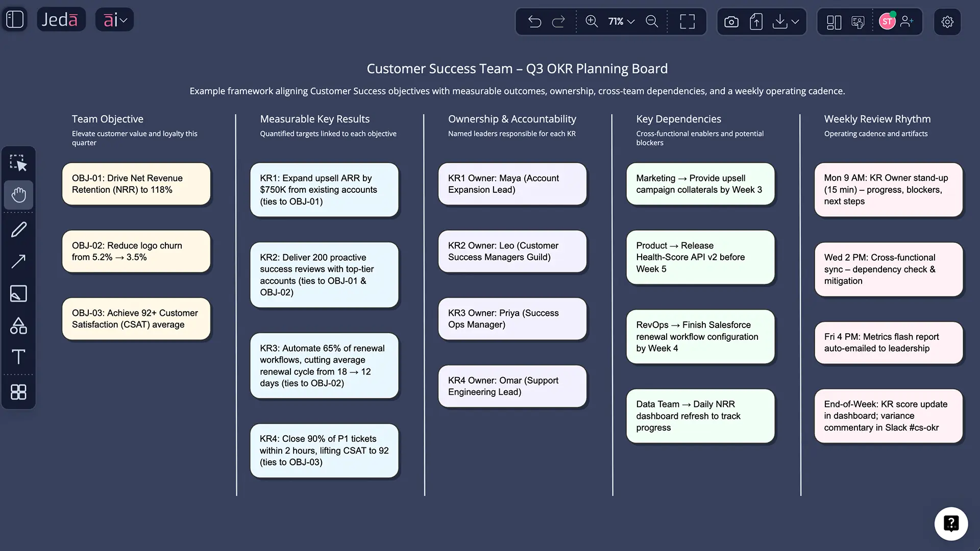Select the Sticky note tool

click(x=18, y=293)
